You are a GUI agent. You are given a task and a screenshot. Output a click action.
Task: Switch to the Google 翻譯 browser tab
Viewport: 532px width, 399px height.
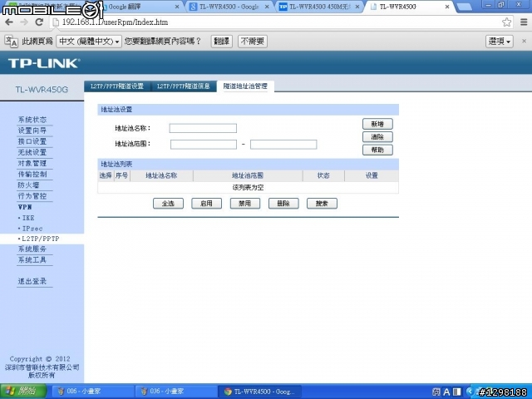[140, 7]
